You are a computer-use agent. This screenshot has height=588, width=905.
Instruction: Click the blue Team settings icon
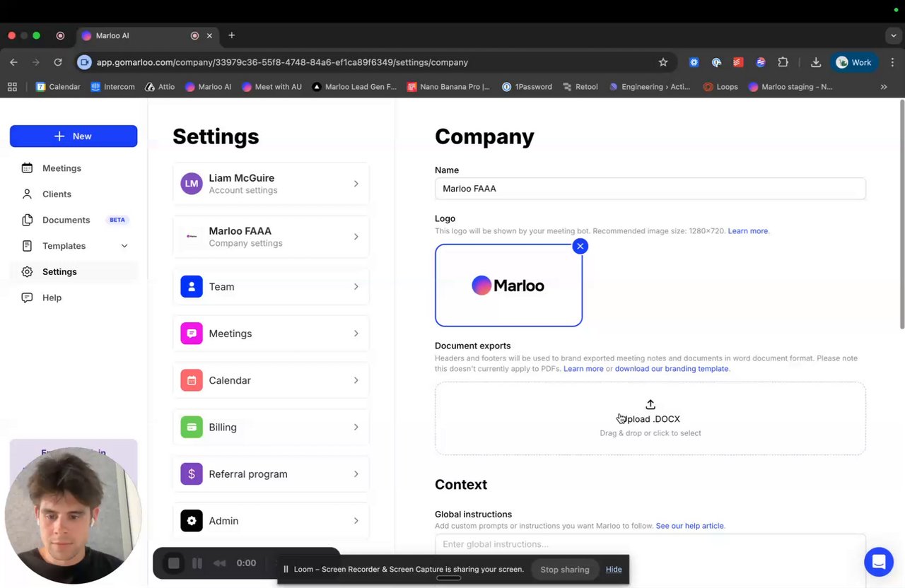coord(192,286)
